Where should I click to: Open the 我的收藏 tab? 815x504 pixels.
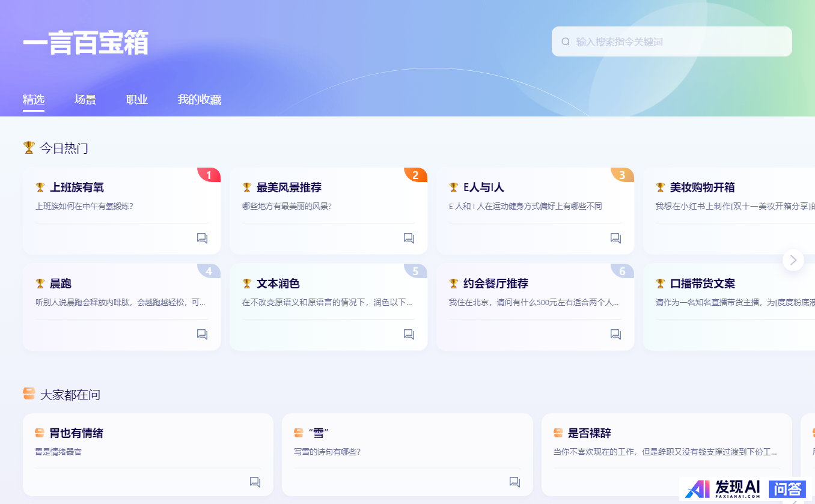point(200,100)
